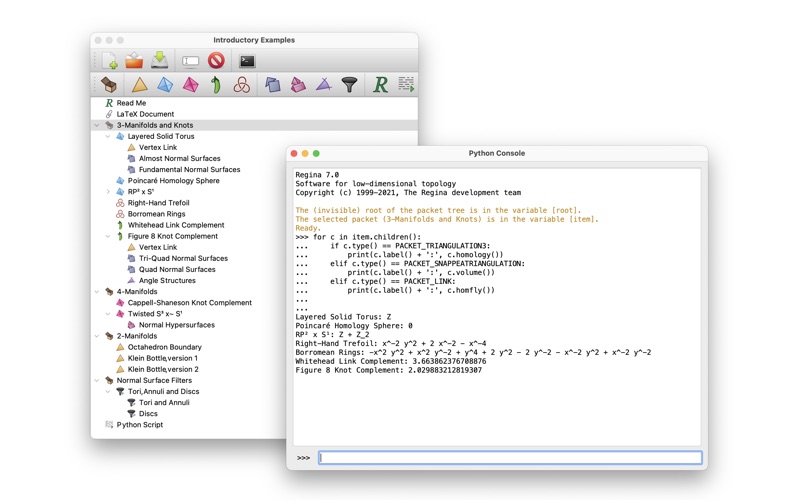This screenshot has width=800, height=500.
Task: Select the Right-Hand Trefoil packet
Action: pyautogui.click(x=158, y=203)
